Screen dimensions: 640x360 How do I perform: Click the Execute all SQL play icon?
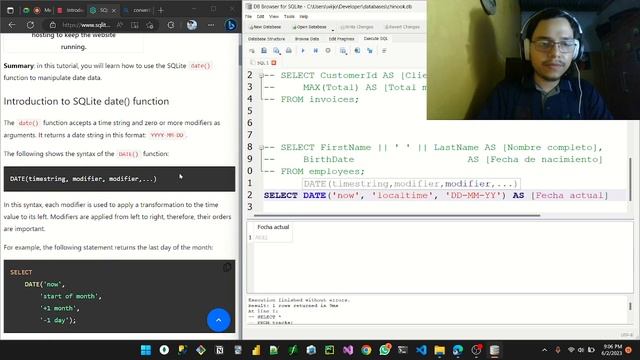[303, 51]
